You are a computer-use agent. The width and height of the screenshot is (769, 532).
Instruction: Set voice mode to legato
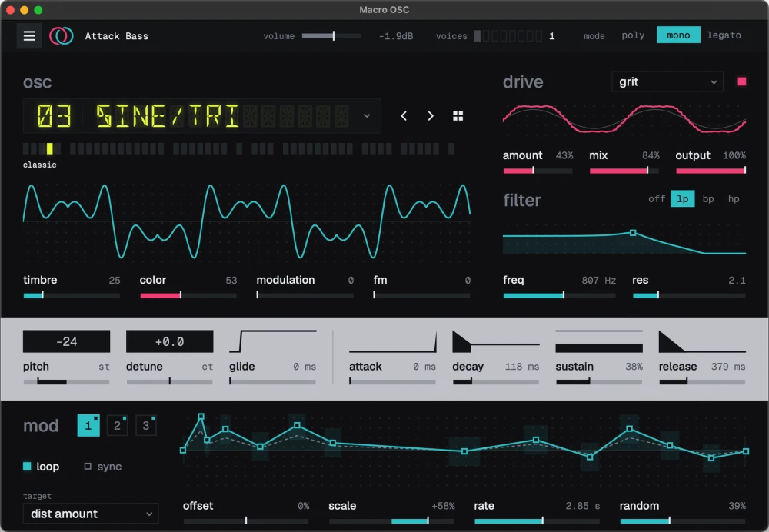(x=724, y=35)
